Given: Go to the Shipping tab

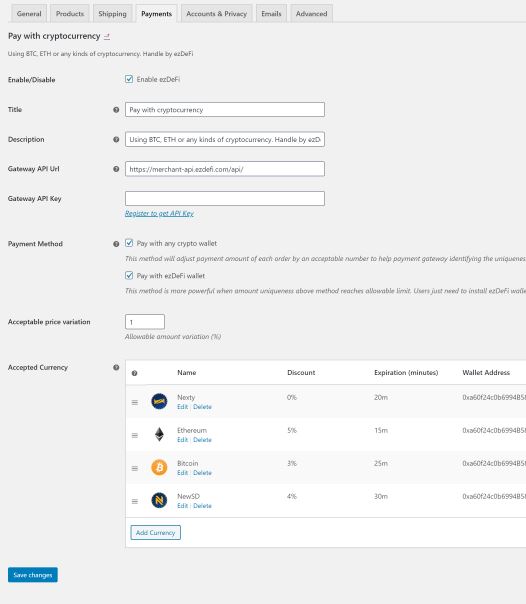Looking at the screenshot, I should click(112, 14).
